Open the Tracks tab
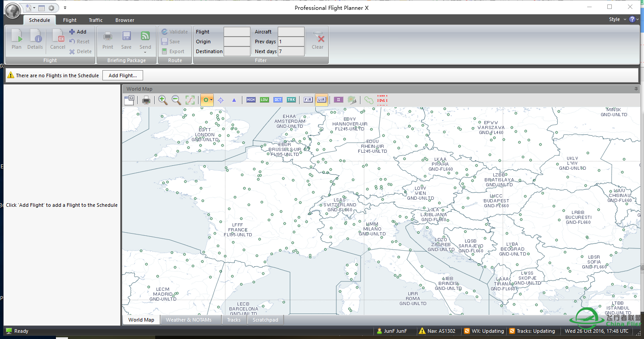The height and width of the screenshot is (339, 644). (234, 320)
